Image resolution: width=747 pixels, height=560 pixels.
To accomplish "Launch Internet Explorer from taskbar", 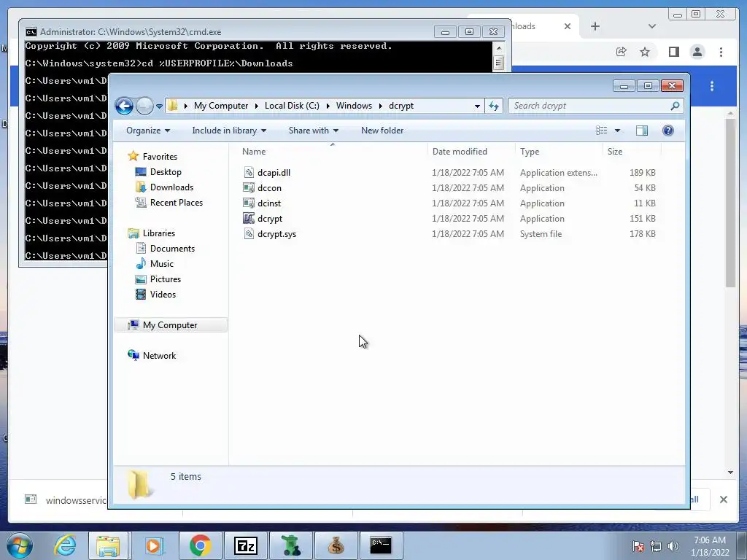I will [x=65, y=545].
